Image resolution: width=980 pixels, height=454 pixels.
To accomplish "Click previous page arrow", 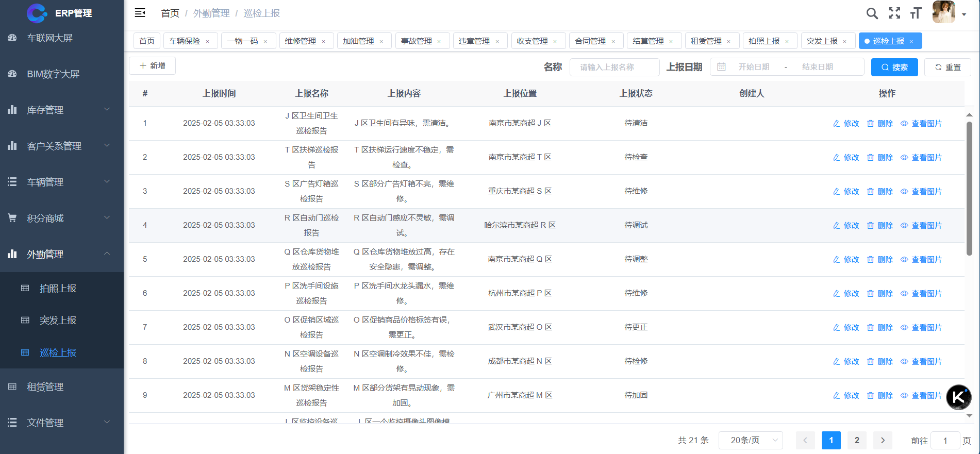I will pyautogui.click(x=805, y=441).
